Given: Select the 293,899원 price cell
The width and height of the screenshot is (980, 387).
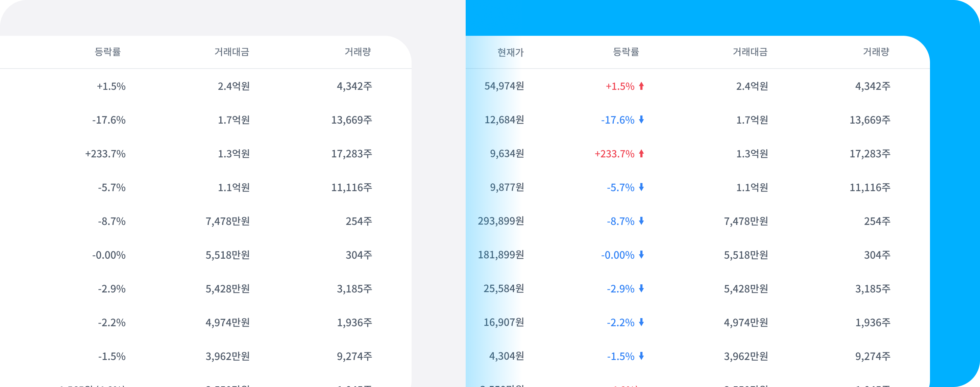Looking at the screenshot, I should [501, 221].
